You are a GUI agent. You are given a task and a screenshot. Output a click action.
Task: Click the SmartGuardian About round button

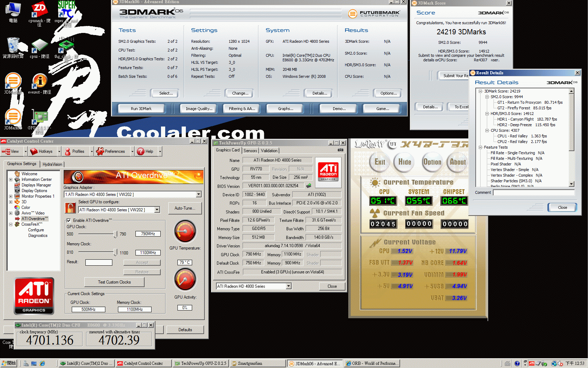click(458, 162)
